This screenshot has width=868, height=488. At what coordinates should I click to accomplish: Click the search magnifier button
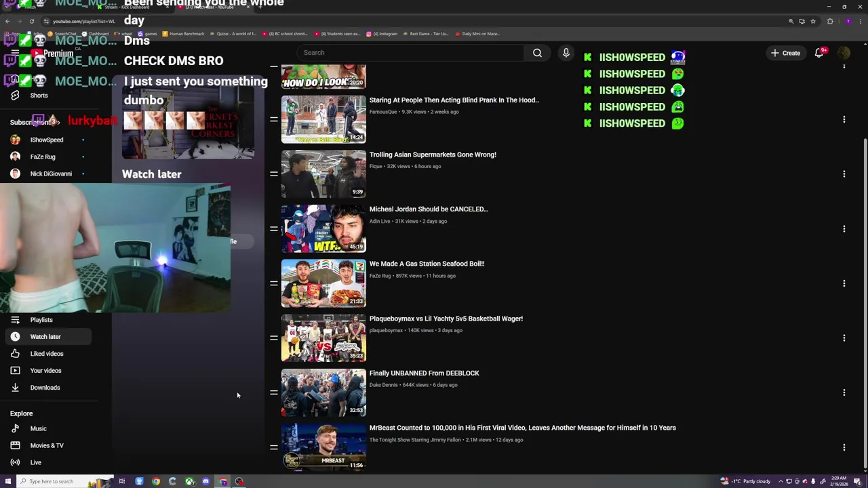537,53
